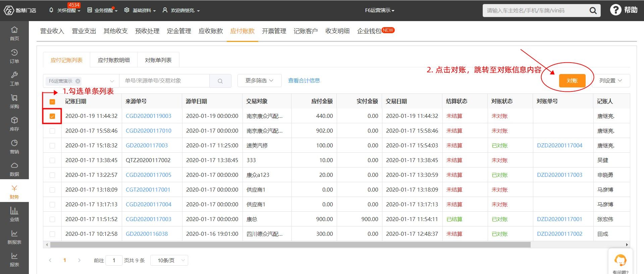Open the F6运营演示 store switcher dropdown

click(380, 10)
